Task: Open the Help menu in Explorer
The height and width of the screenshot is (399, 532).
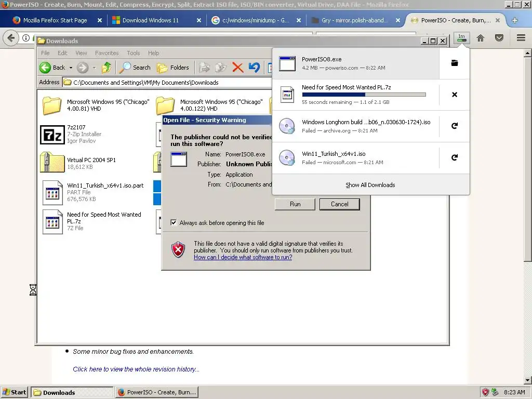Action: pos(153,53)
